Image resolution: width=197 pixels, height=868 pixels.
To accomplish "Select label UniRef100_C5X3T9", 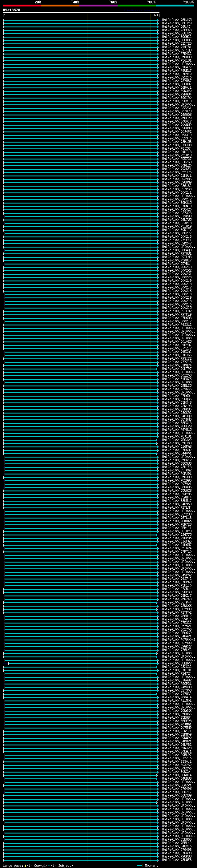I will coord(177,135).
